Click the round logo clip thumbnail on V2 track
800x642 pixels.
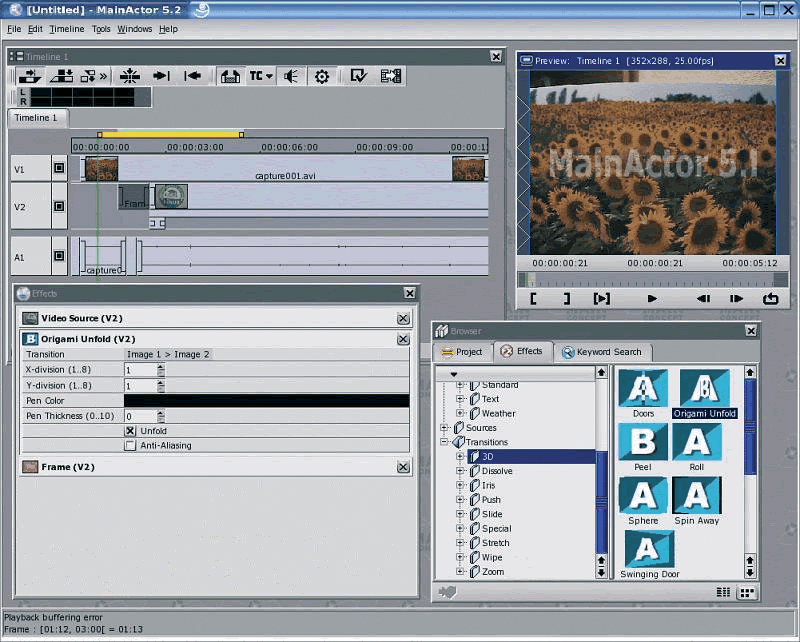pos(171,196)
